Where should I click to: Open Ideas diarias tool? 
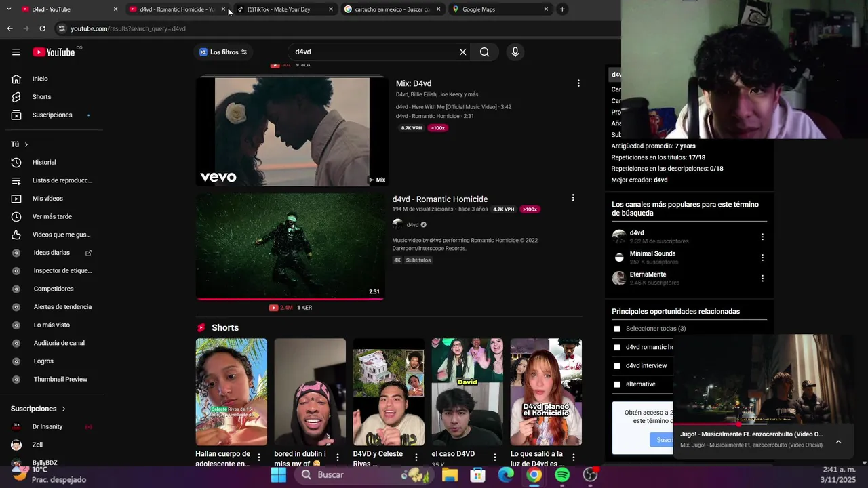pos(52,253)
